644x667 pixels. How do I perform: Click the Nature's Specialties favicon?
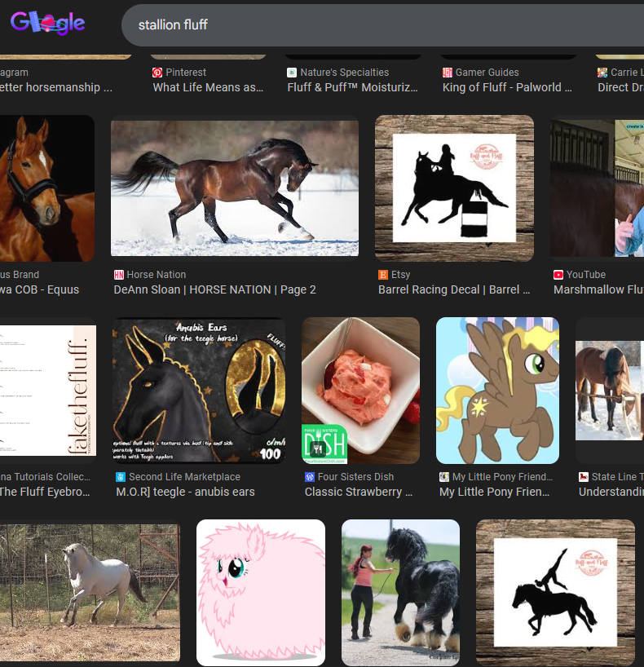coord(292,73)
